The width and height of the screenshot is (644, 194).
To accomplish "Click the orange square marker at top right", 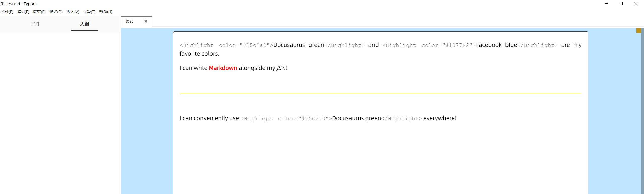I will point(639,31).
